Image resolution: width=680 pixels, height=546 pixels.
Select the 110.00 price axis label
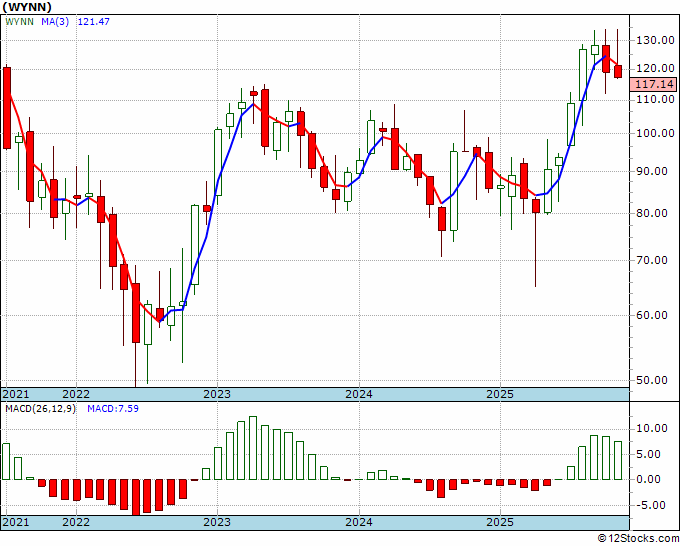[655, 99]
